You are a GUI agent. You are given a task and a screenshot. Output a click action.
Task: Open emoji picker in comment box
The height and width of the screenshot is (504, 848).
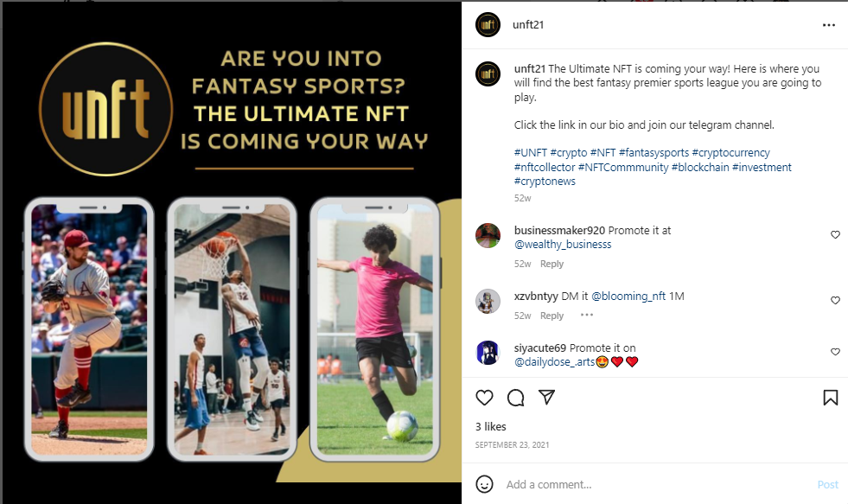pos(484,484)
